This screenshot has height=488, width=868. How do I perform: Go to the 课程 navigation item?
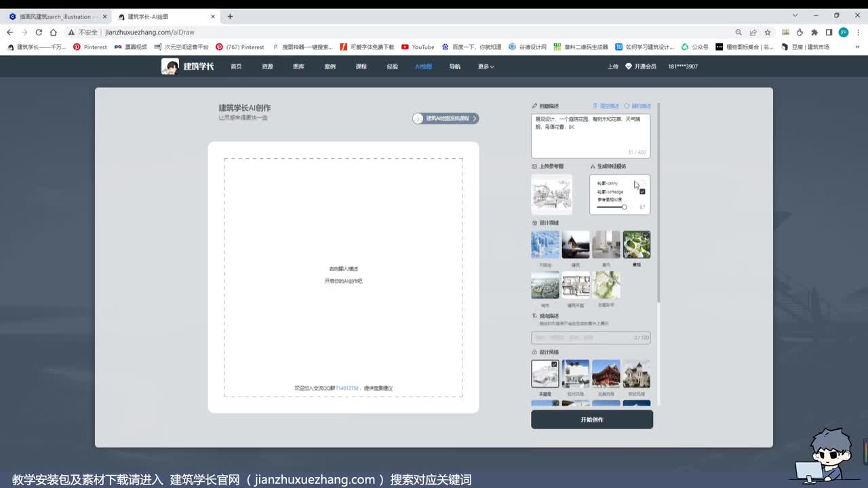[x=361, y=66]
